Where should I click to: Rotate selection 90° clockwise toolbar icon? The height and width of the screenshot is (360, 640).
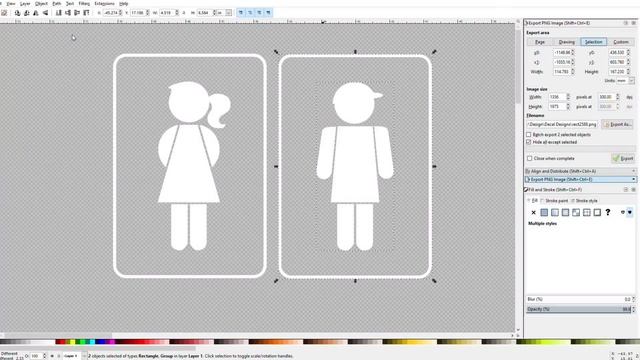pyautogui.click(x=27, y=13)
